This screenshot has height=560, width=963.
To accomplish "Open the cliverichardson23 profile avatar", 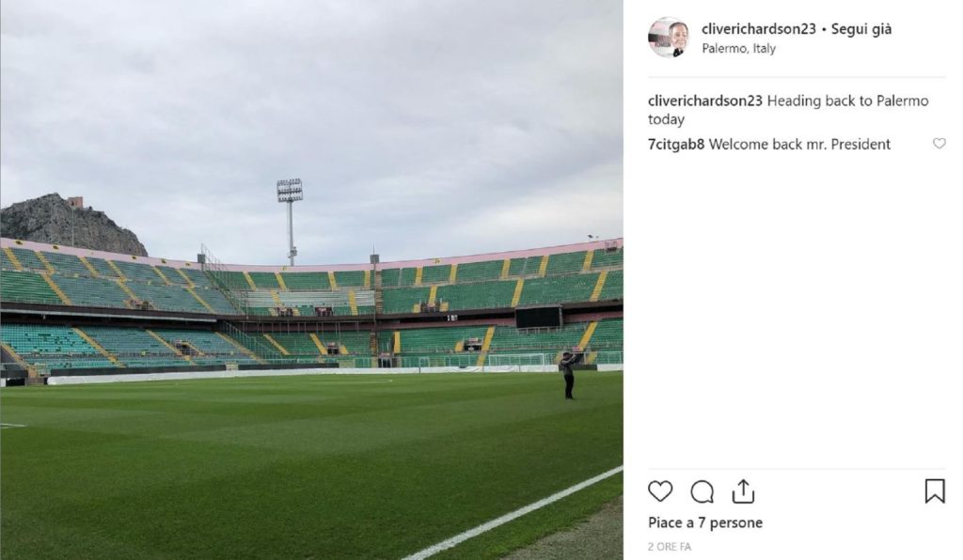I will (668, 38).
